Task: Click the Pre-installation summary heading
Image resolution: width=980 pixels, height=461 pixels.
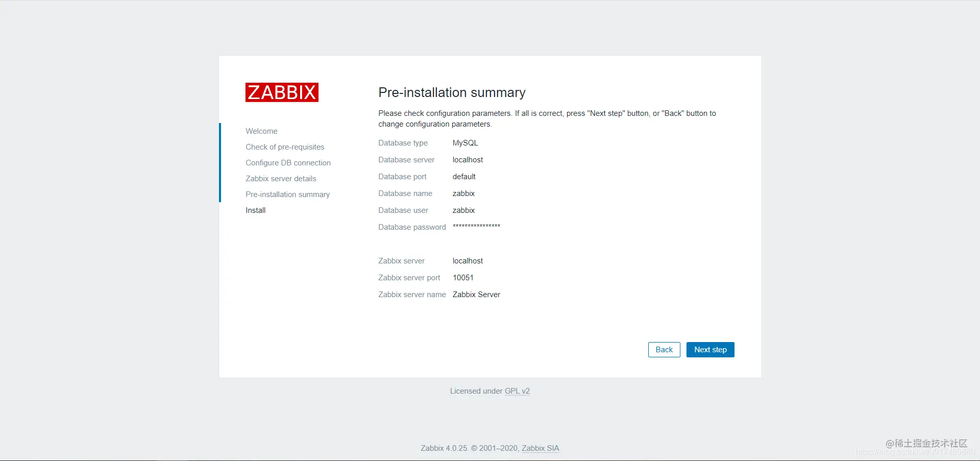Action: tap(452, 92)
